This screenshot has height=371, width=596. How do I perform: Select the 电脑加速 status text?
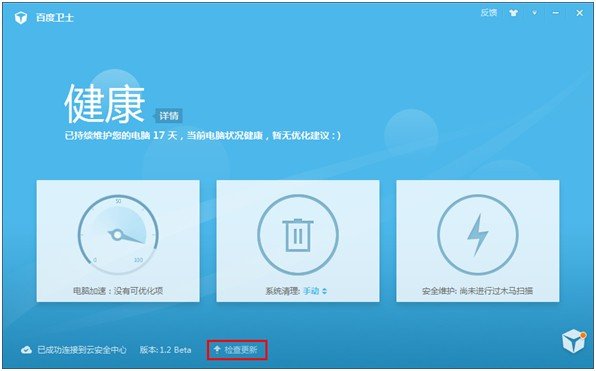(x=118, y=291)
